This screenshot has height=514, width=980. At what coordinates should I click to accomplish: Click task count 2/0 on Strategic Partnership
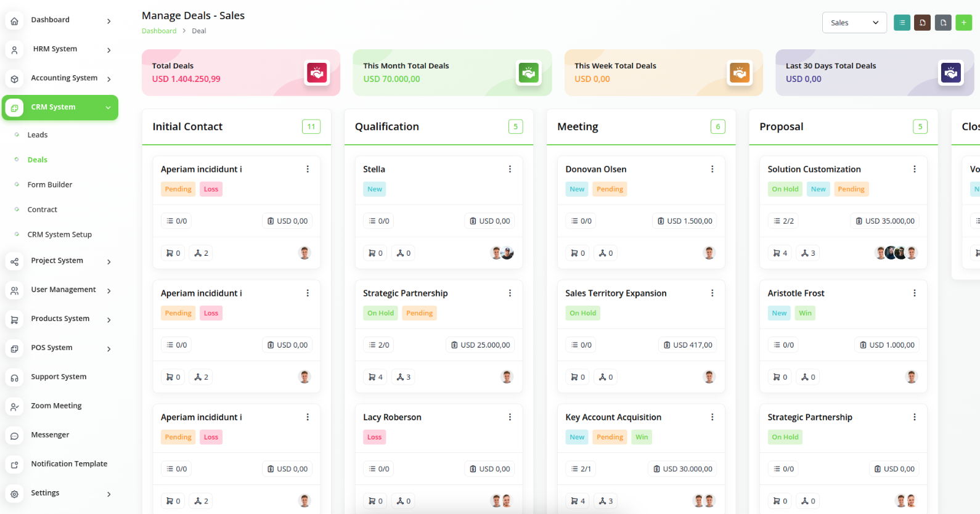point(379,345)
